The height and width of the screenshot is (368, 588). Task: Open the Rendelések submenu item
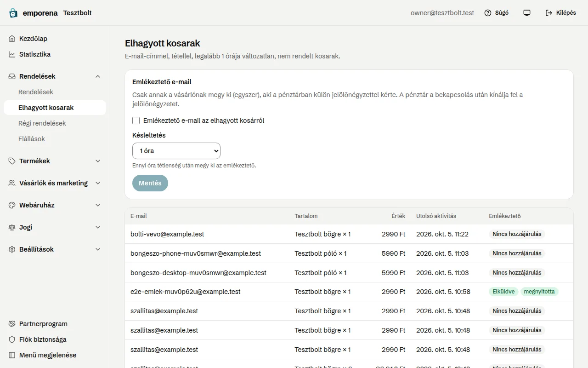55,92
